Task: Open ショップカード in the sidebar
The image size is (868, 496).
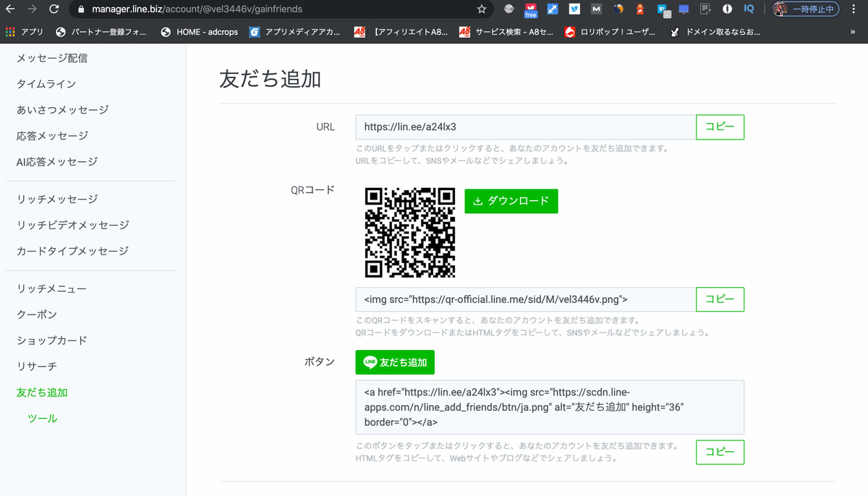Action: 52,341
